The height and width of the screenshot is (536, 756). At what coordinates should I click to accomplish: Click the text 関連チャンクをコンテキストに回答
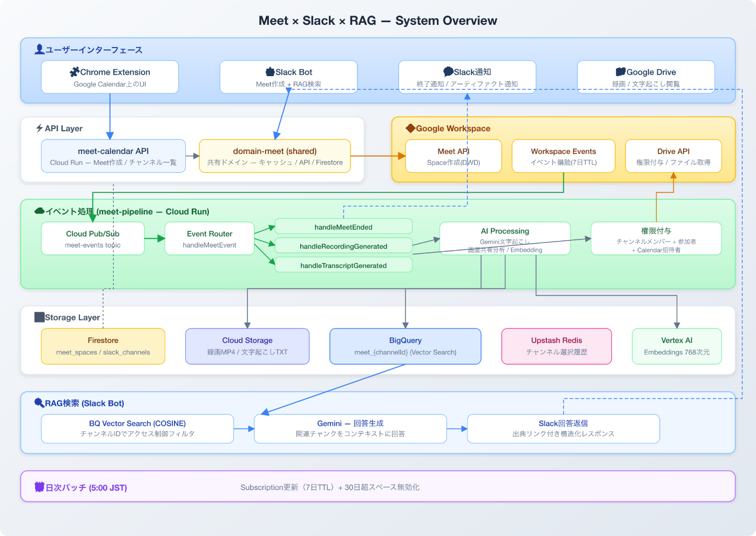point(350,434)
